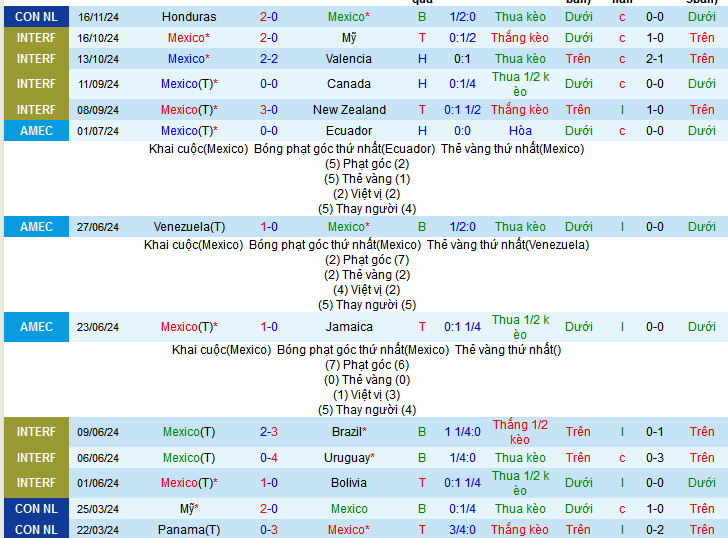Click the 2-2 score against Valencia

click(x=268, y=59)
